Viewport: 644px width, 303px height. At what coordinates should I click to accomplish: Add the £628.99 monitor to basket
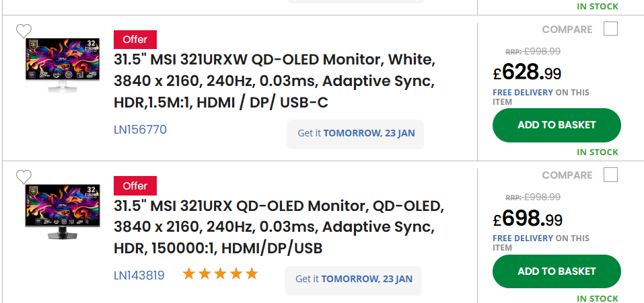pos(557,125)
